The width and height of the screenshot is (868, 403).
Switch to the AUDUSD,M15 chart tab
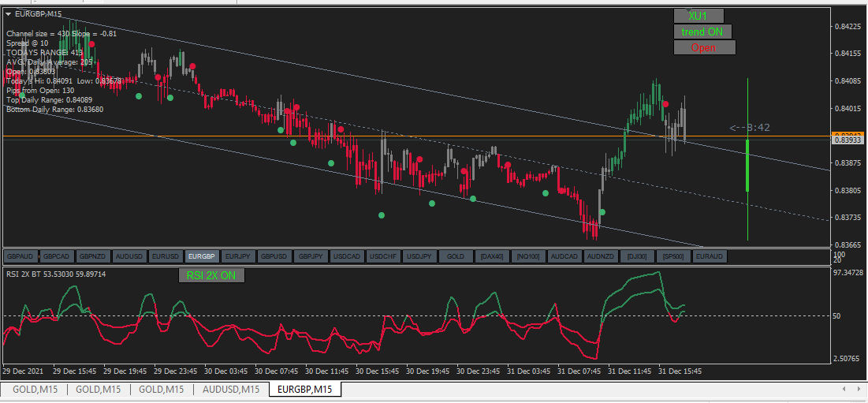click(x=231, y=389)
